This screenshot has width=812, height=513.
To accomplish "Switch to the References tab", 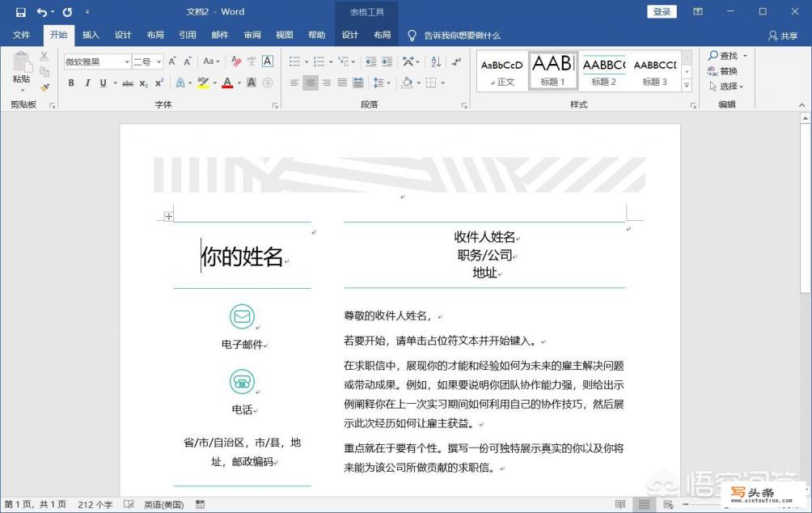I will pyautogui.click(x=188, y=35).
